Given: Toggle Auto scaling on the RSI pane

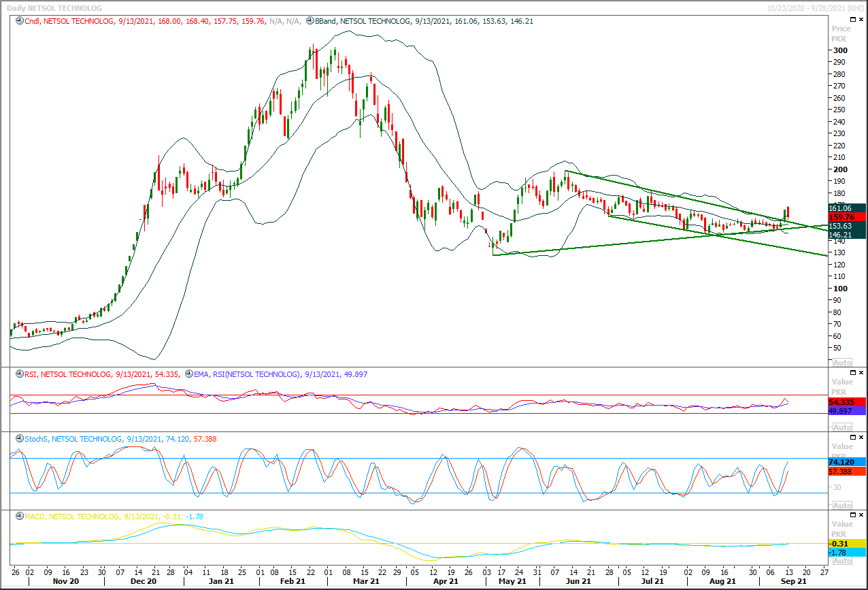Looking at the screenshot, I should point(841,427).
